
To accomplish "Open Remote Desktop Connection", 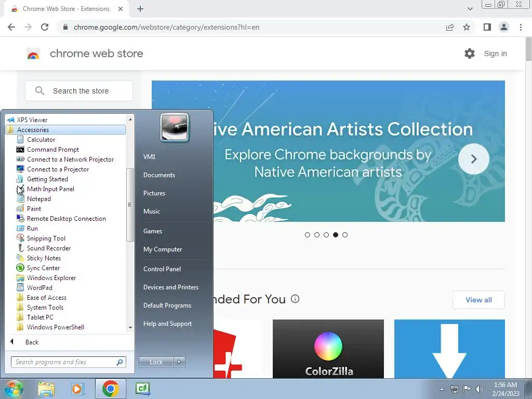I will (x=66, y=218).
